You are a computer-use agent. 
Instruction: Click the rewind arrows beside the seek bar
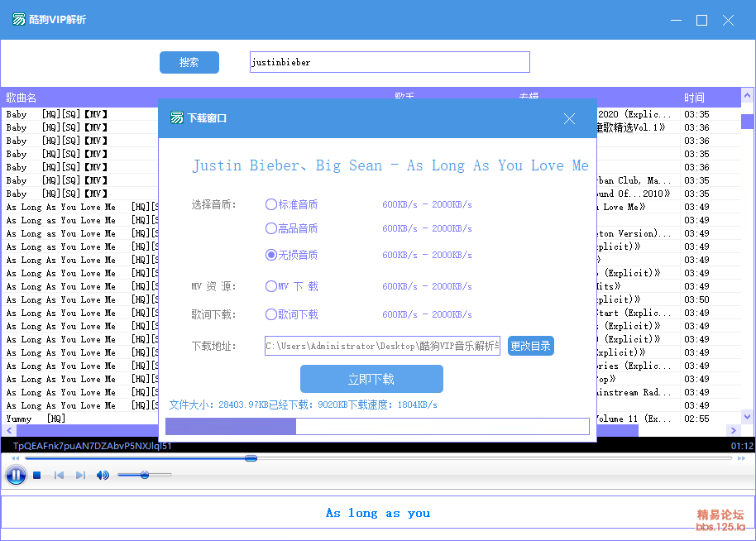16,458
